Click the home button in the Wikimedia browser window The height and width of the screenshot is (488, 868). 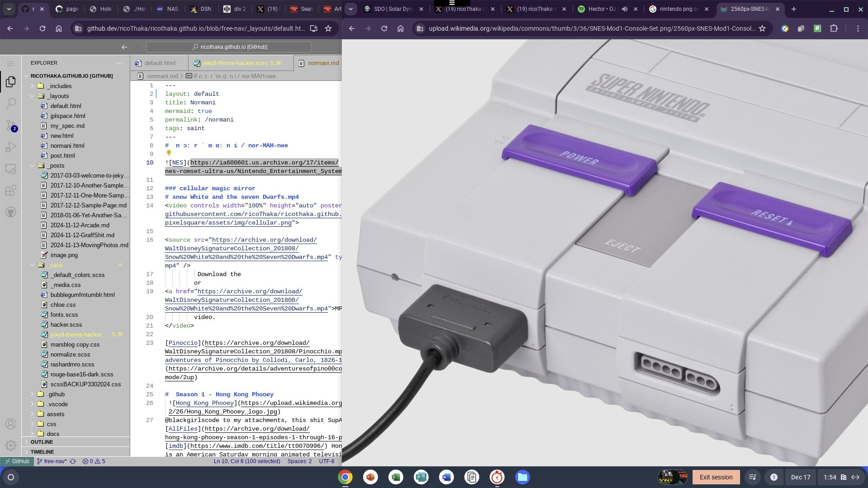[x=401, y=28]
